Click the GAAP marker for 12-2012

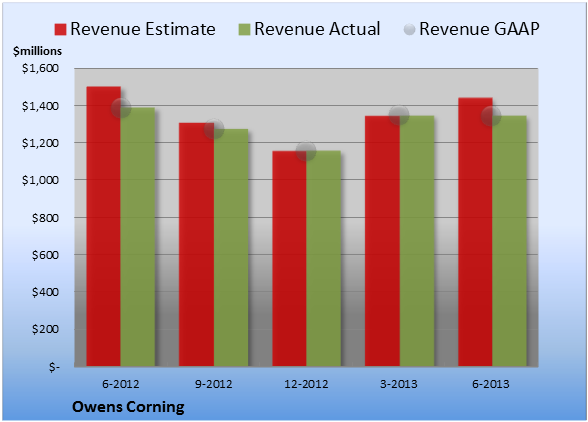click(x=306, y=151)
